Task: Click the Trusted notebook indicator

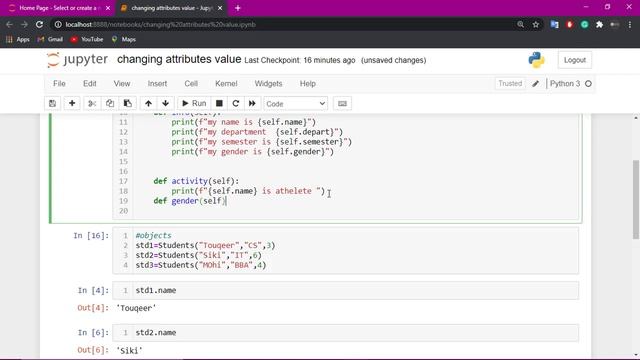Action: click(x=510, y=84)
